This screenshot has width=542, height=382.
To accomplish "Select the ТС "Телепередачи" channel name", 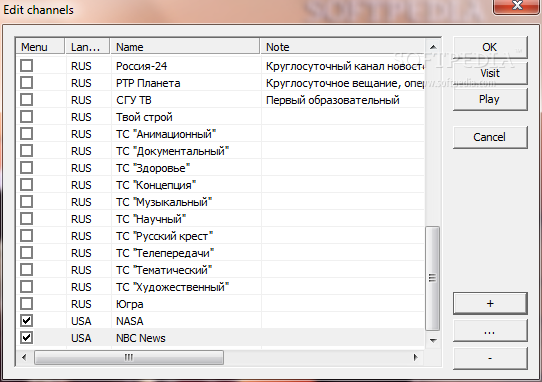I will (165, 253).
